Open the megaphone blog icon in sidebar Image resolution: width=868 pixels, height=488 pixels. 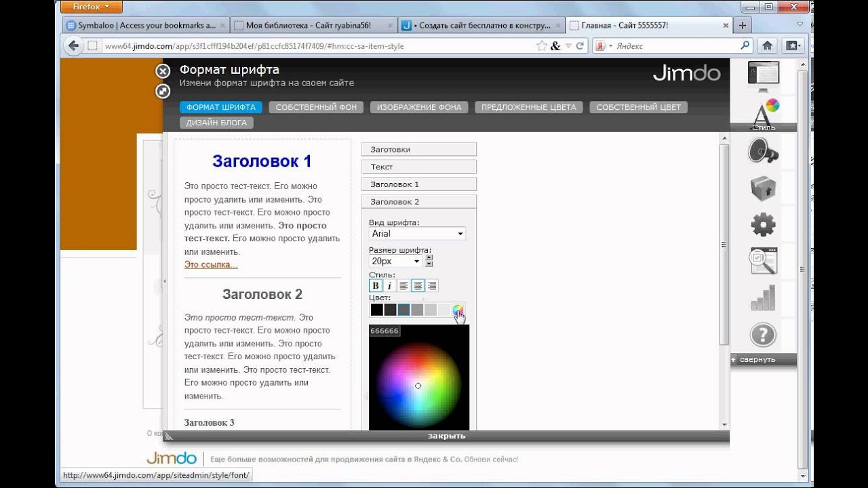pos(764,150)
